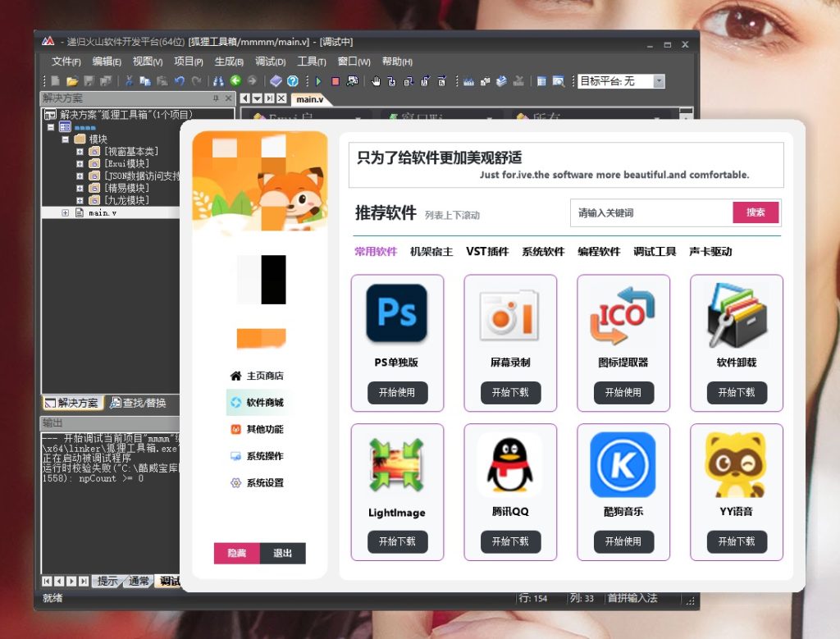
Task: Click the undo arrow toolbar icon
Action: 180,81
